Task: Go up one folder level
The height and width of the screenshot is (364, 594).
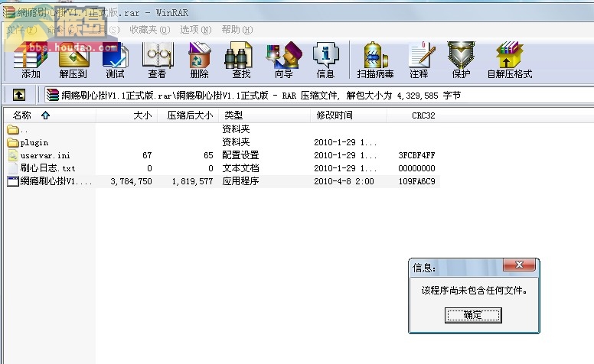Action: click(19, 95)
